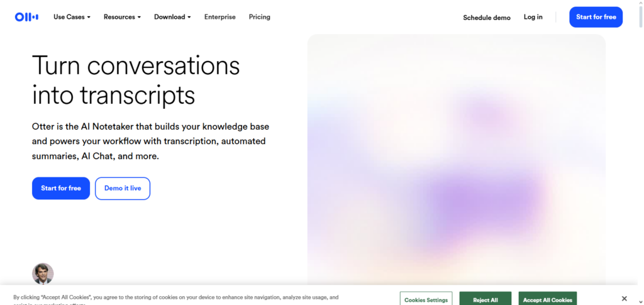Go to the Enterprise page
This screenshot has width=644, height=305.
coord(219,17)
